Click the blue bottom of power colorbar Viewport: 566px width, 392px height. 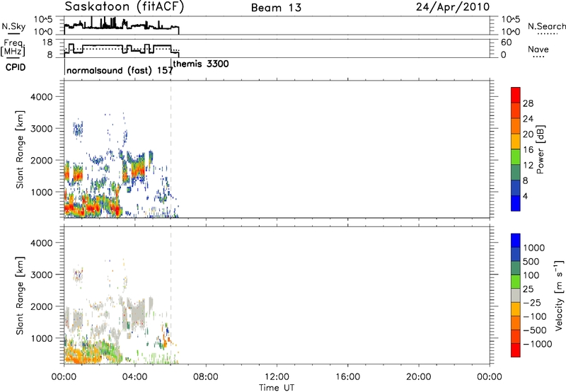click(x=516, y=203)
